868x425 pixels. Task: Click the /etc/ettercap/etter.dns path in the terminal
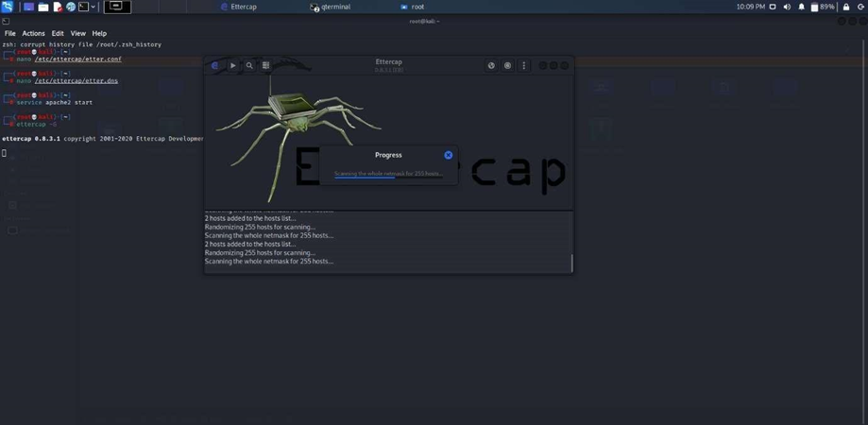77,81
